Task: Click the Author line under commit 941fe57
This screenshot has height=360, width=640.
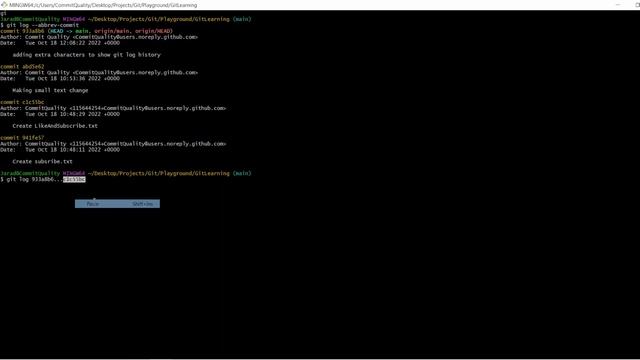Action: [x=113, y=144]
